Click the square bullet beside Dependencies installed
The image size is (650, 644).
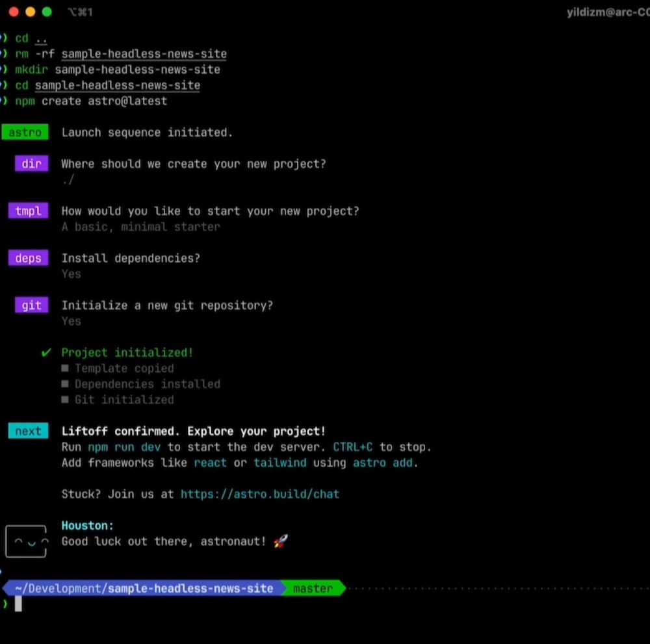coord(64,384)
